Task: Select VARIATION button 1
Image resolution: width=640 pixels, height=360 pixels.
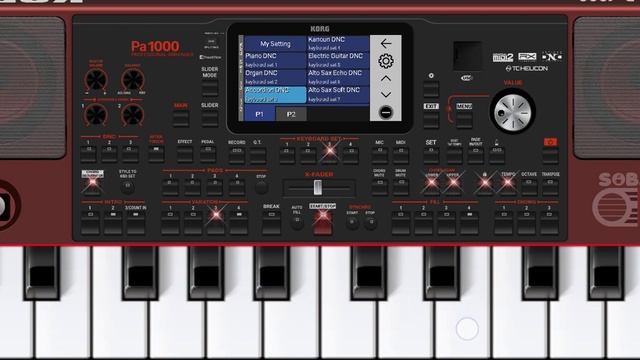Action: coord(170,222)
